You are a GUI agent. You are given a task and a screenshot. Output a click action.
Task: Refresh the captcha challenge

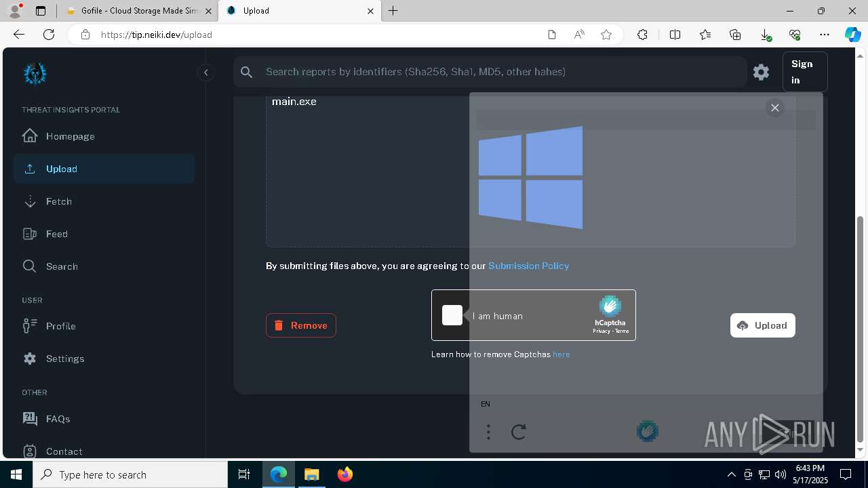[x=519, y=432]
